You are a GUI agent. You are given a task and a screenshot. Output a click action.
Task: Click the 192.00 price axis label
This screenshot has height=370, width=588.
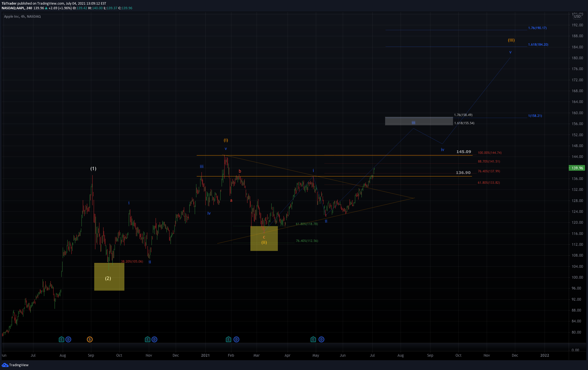point(577,25)
